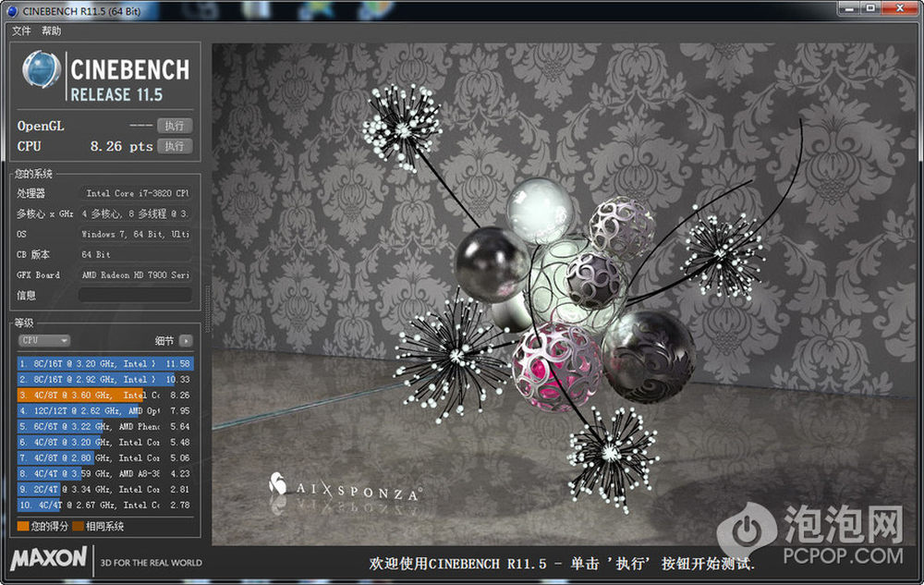The image size is (924, 585).
Task: Click the Cinebench globe logo icon
Action: (42, 72)
